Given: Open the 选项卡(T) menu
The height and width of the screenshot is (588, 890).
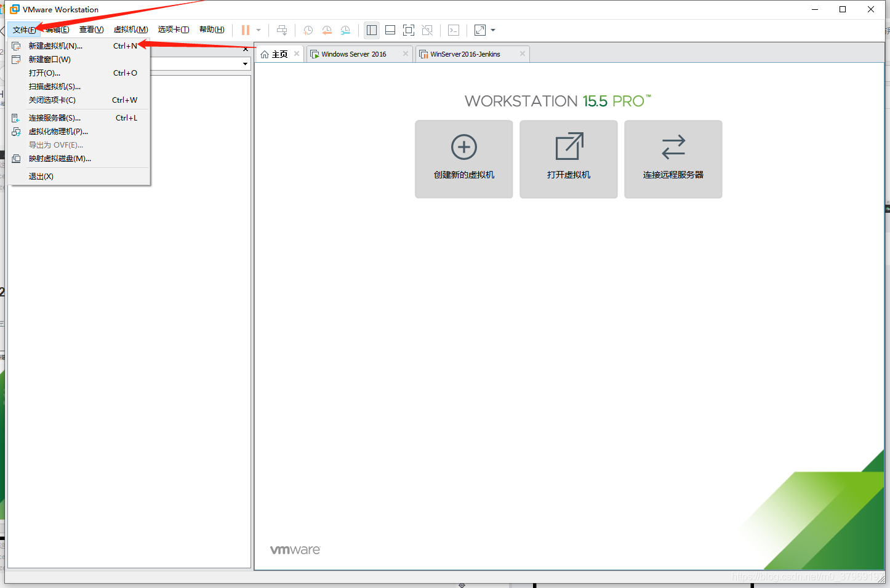Looking at the screenshot, I should (x=174, y=30).
